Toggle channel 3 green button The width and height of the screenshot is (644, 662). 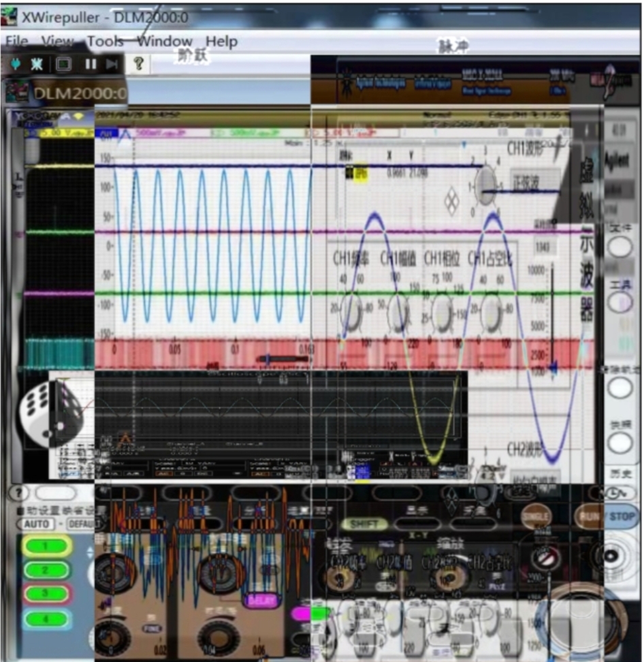(x=46, y=594)
